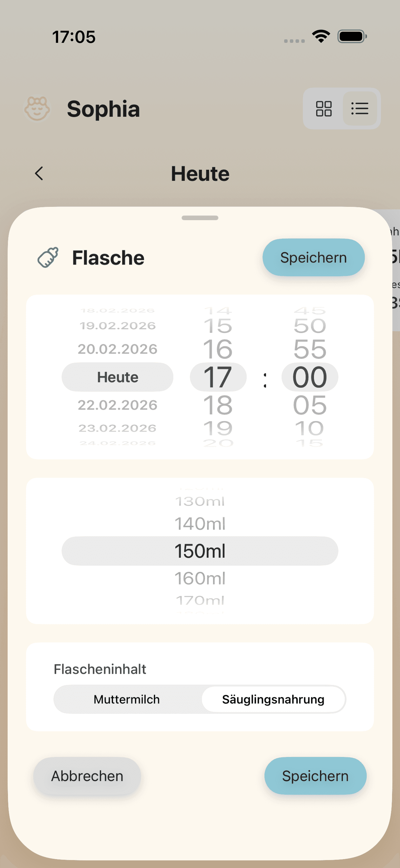Pick 05 from the minutes wheel
The height and width of the screenshot is (868, 400).
(x=310, y=405)
